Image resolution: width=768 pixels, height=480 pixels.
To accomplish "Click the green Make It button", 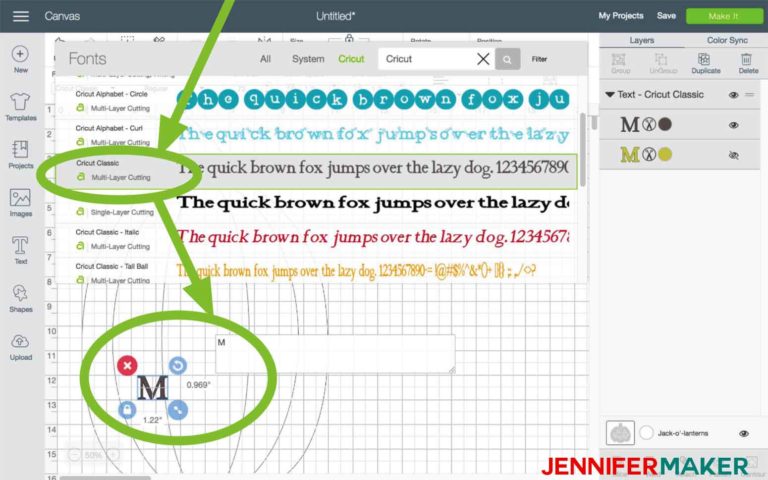I will pos(724,16).
